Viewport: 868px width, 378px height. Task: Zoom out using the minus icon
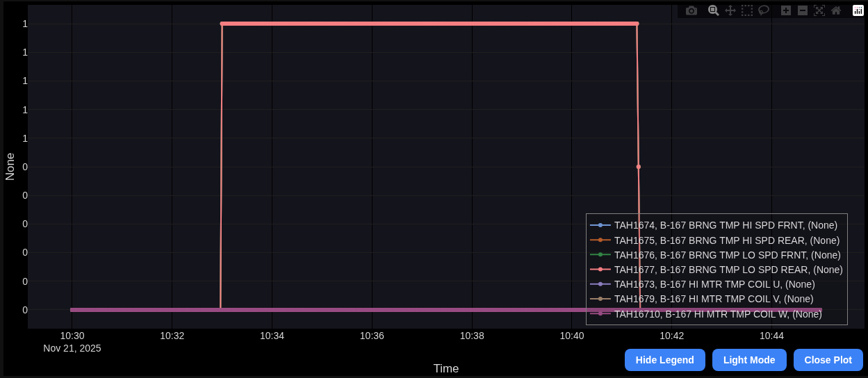pyautogui.click(x=803, y=10)
